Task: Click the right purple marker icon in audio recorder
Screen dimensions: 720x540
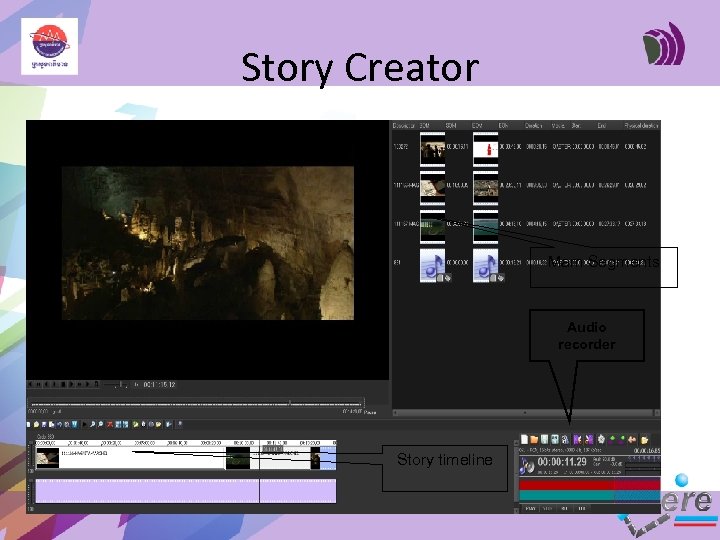Action: [589, 439]
